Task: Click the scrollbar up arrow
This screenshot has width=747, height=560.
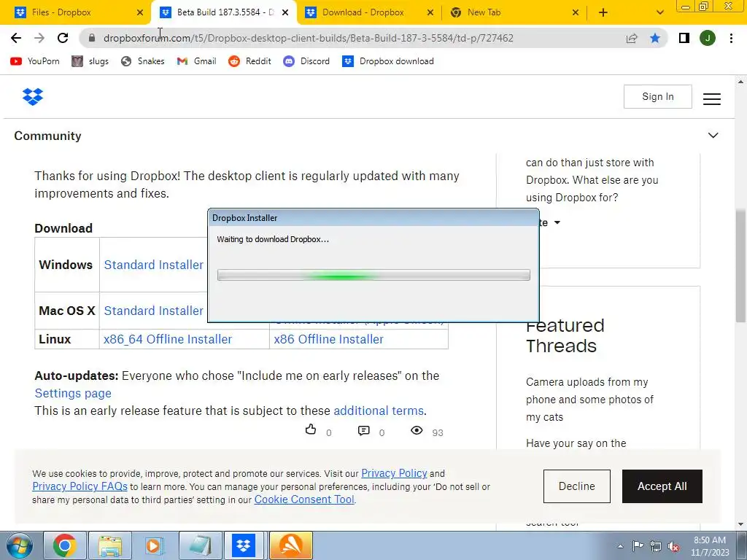Action: point(741,82)
